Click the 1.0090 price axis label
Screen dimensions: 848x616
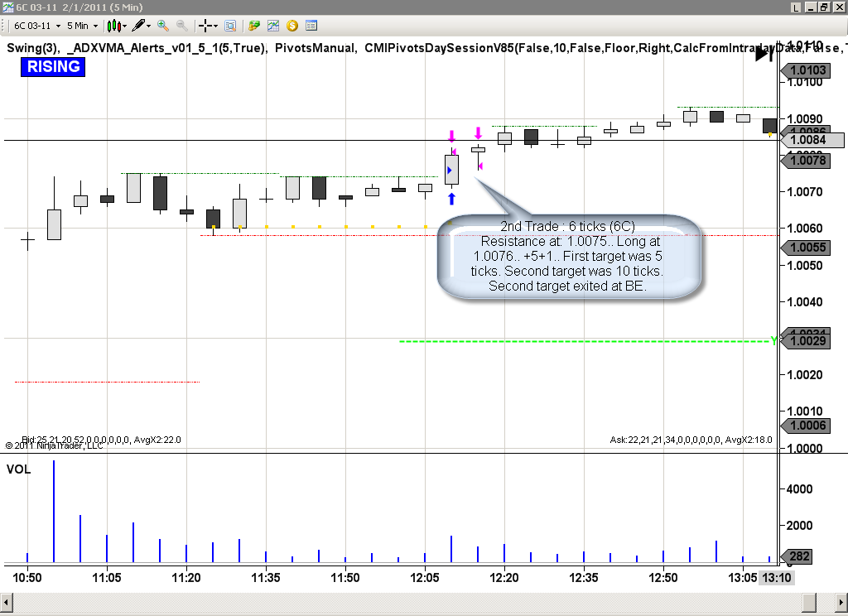point(804,119)
